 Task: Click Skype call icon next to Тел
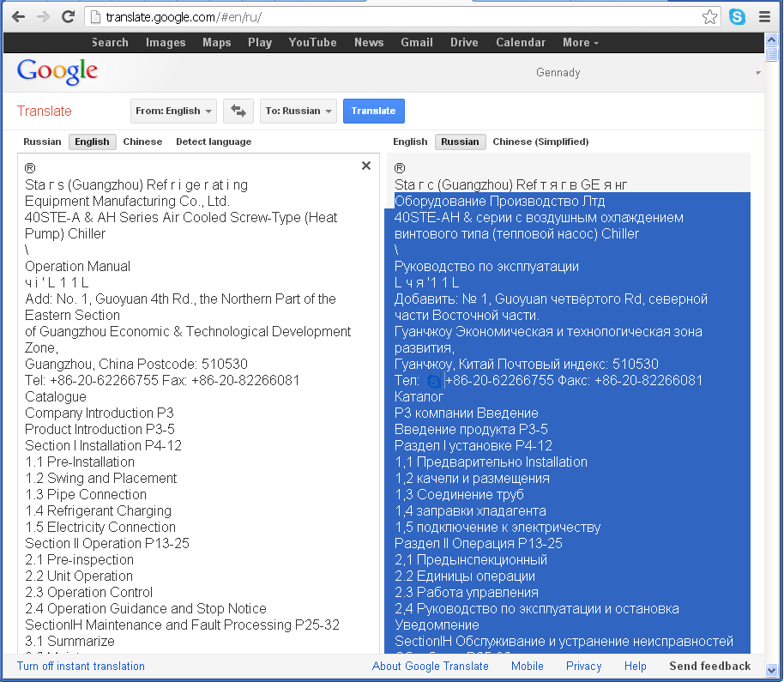[433, 382]
